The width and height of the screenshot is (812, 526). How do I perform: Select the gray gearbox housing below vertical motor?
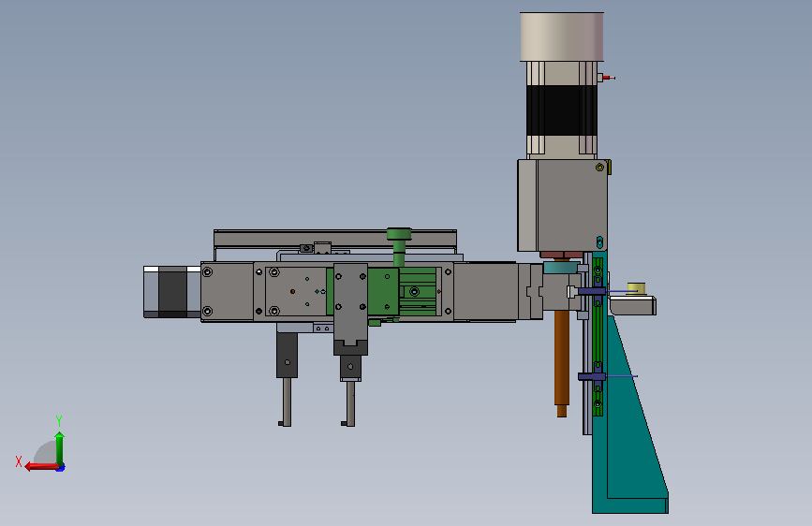(x=562, y=206)
